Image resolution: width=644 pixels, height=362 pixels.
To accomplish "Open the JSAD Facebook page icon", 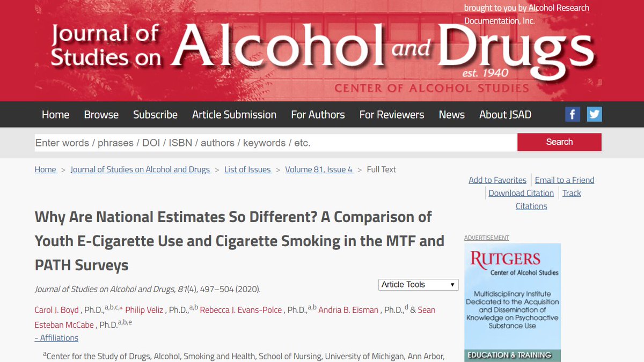I will 573,114.
